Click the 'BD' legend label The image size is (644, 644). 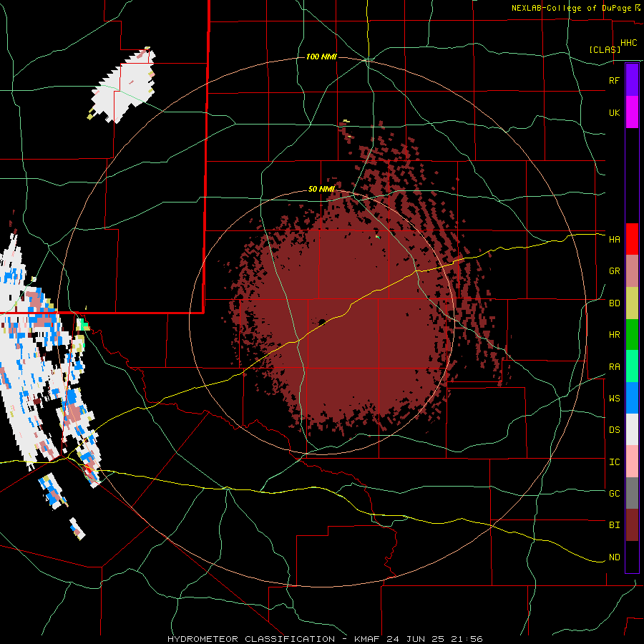(x=614, y=303)
